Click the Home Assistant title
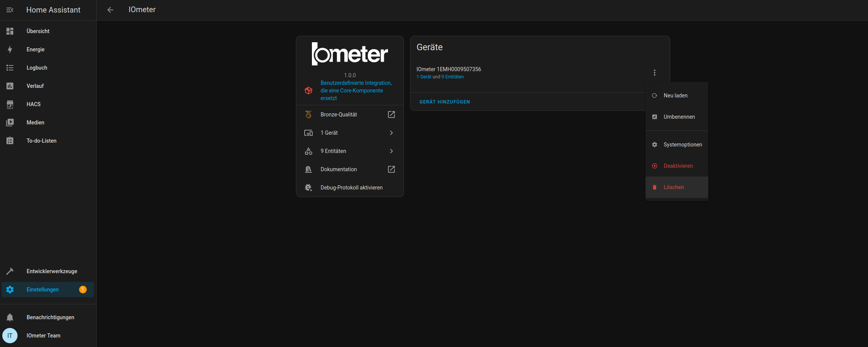 (x=53, y=10)
